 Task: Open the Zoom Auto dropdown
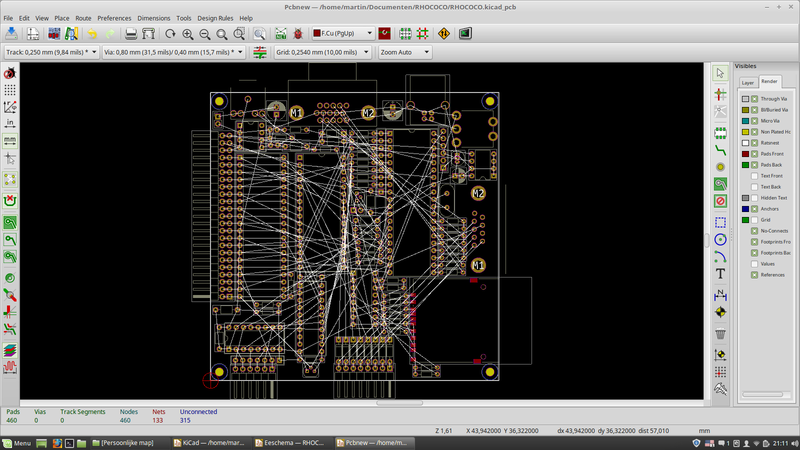(x=405, y=52)
